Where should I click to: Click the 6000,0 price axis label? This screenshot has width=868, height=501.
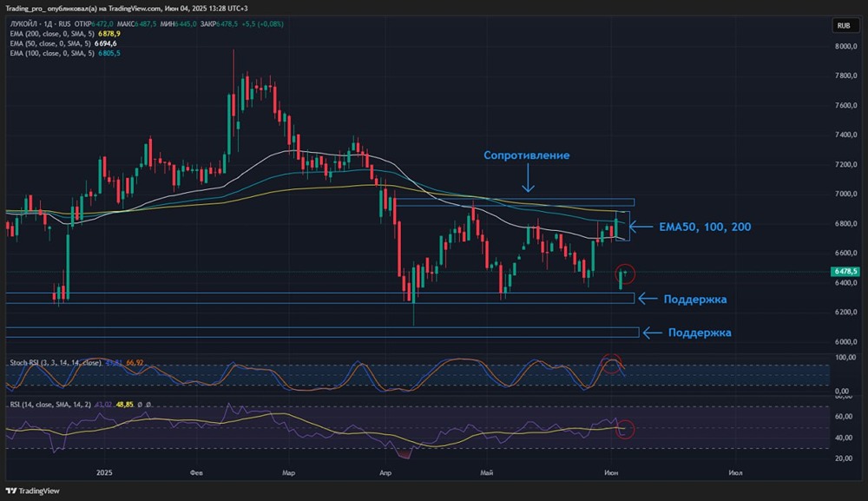pos(845,342)
